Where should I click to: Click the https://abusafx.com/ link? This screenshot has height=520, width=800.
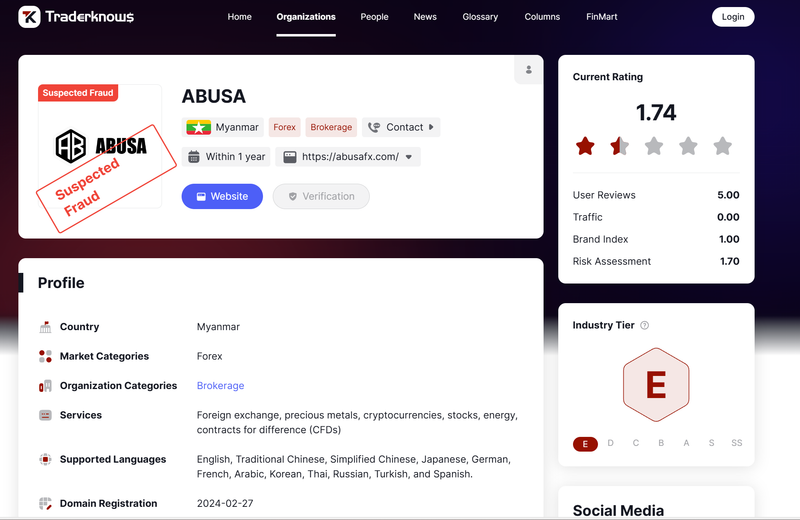pyautogui.click(x=351, y=157)
